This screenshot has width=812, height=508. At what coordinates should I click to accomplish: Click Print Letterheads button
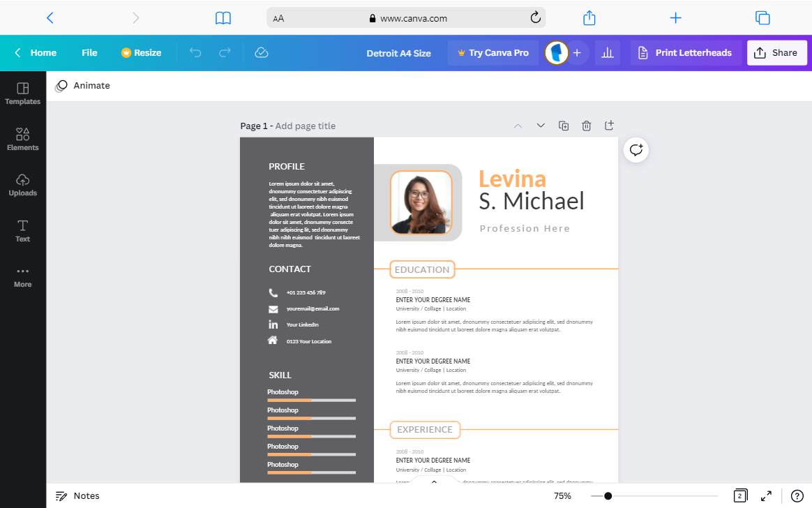pyautogui.click(x=684, y=53)
